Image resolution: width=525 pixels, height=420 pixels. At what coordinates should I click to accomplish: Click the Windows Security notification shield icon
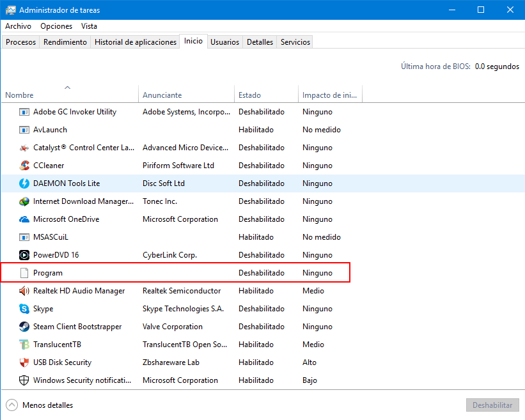24,380
